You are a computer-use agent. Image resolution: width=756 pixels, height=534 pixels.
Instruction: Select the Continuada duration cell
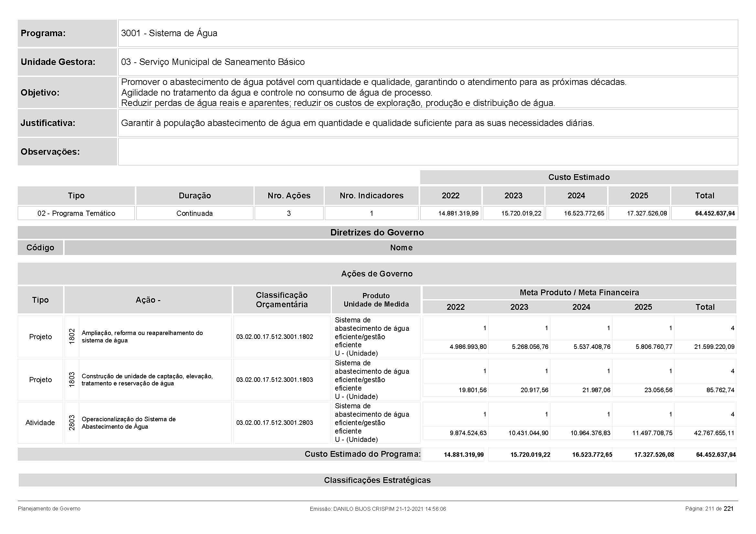195,213
